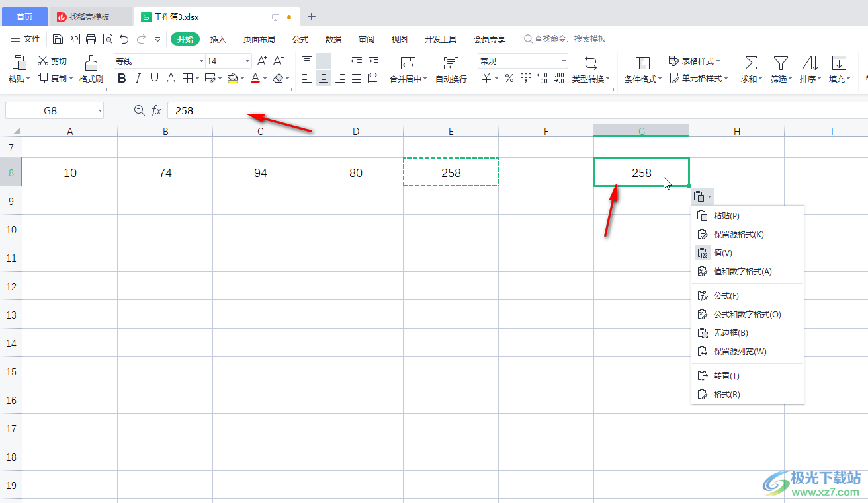Toggle center horizontal alignment
Screen dimensions: 868x503
click(323, 79)
